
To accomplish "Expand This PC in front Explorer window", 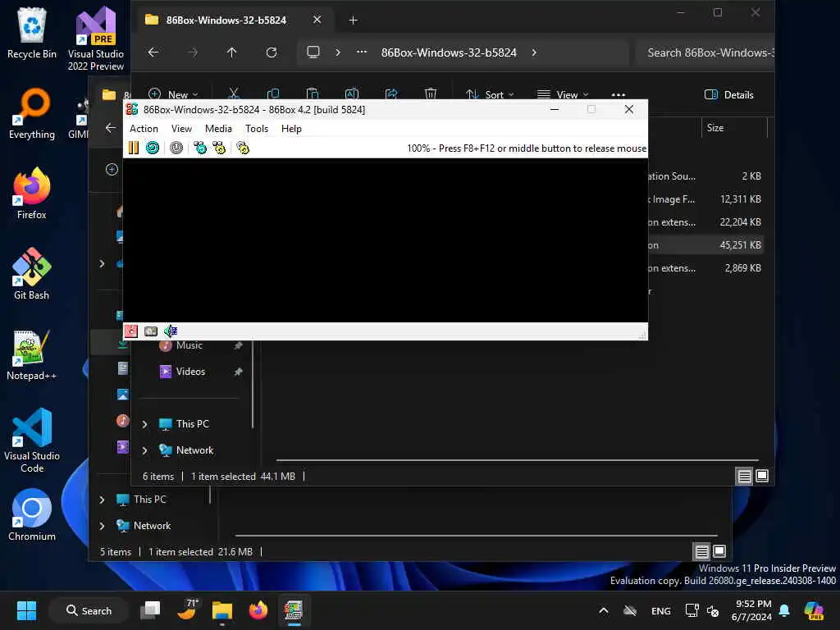I will (x=144, y=424).
